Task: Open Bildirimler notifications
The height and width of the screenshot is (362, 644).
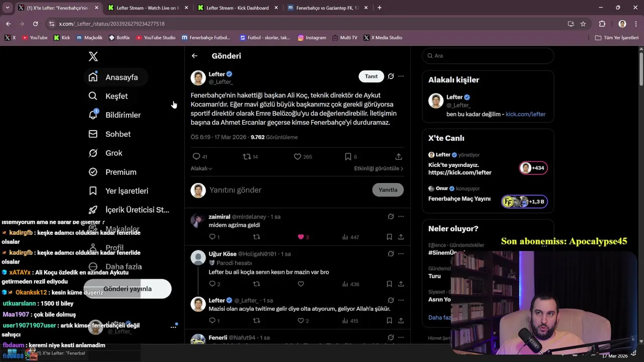Action: click(114, 115)
